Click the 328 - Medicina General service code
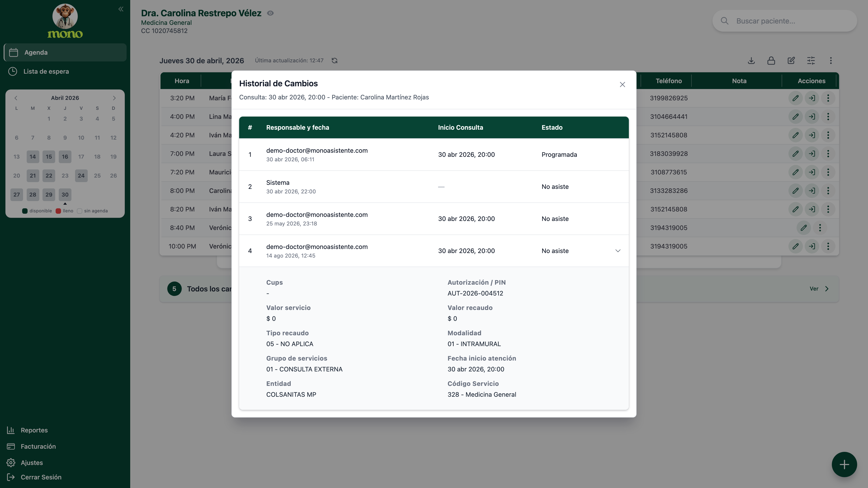Screen dimensions: 868x488 pyautogui.click(x=481, y=394)
